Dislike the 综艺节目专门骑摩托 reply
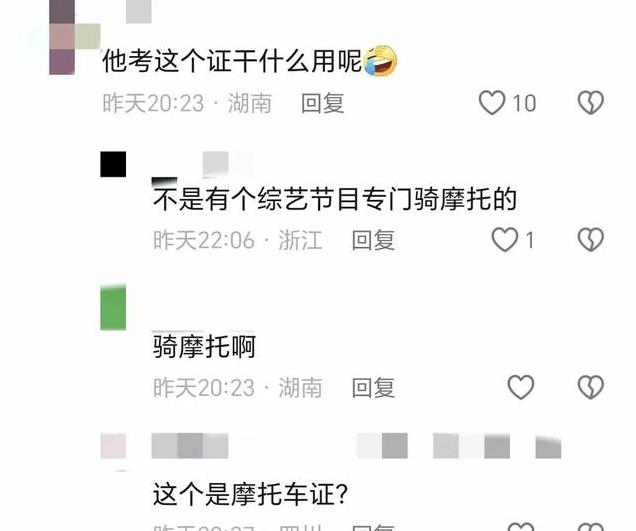Screen dimensions: 636x531 591,240
